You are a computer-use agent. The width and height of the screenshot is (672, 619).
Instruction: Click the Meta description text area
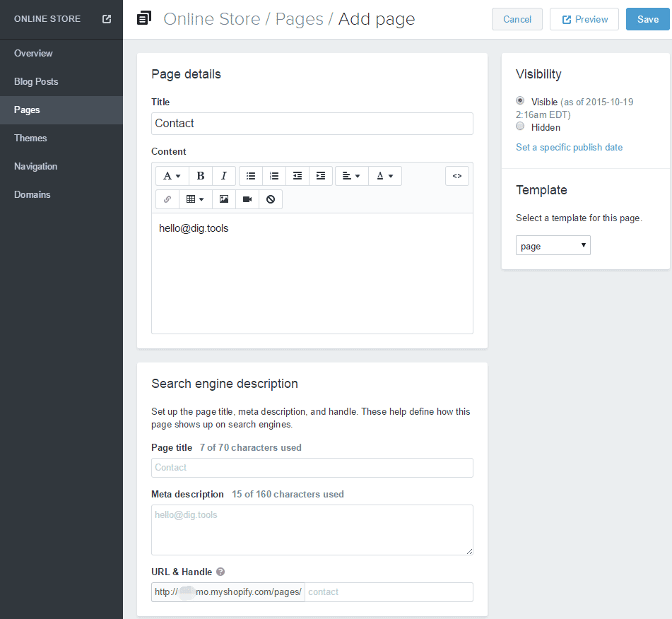[312, 529]
